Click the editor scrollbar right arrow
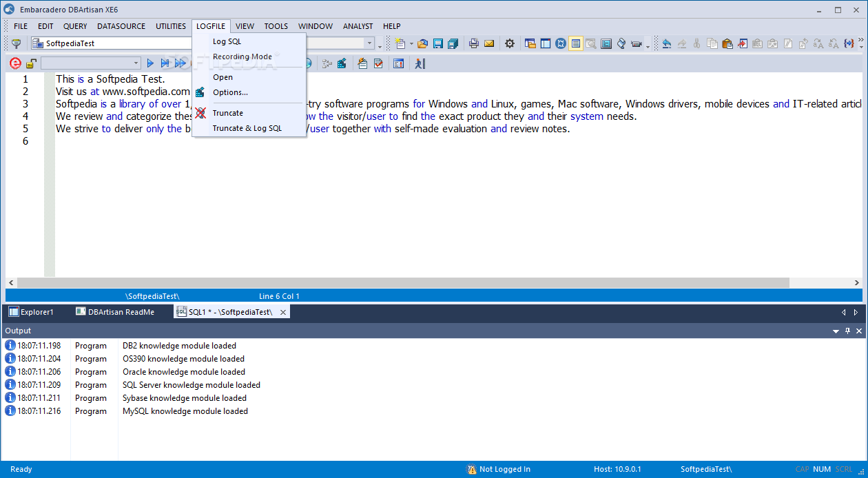The image size is (868, 478). 857,282
